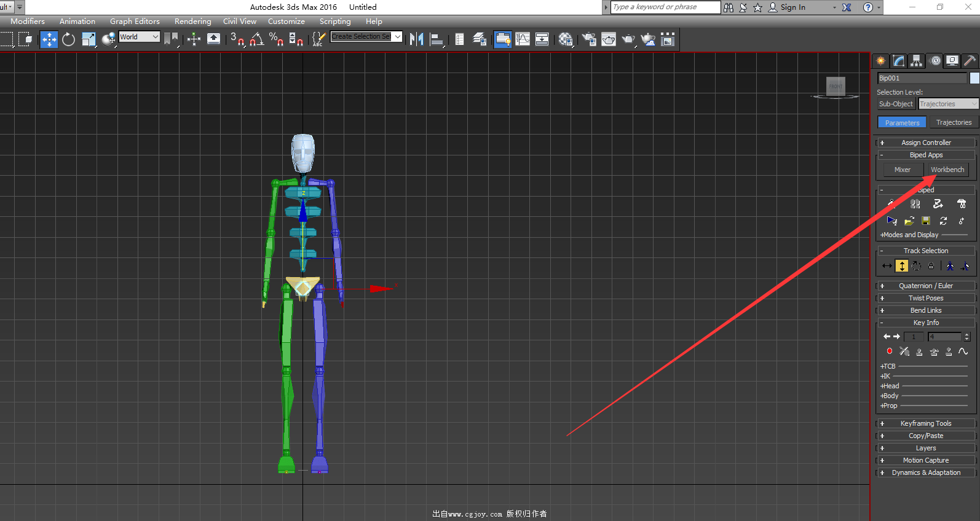Open the Schematic View toolbar icon
Image resolution: width=980 pixels, height=521 pixels.
click(x=542, y=40)
